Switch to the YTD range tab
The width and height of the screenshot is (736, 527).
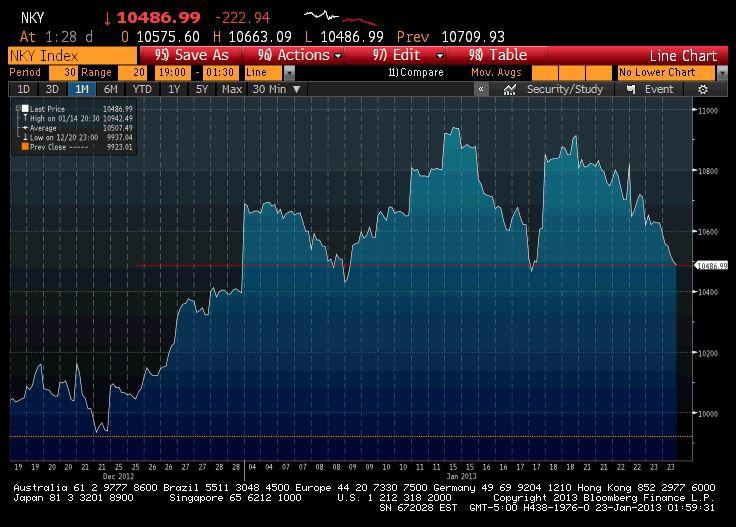(142, 89)
